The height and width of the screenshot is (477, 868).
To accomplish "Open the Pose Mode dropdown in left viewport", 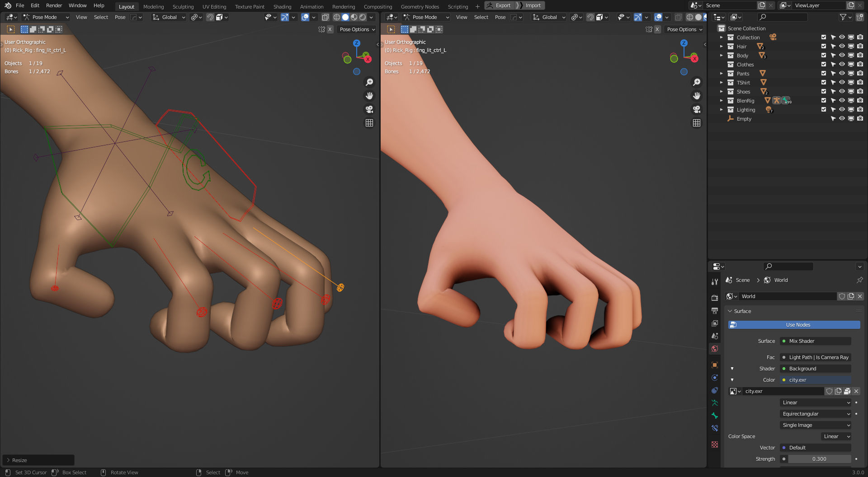I will click(x=46, y=17).
